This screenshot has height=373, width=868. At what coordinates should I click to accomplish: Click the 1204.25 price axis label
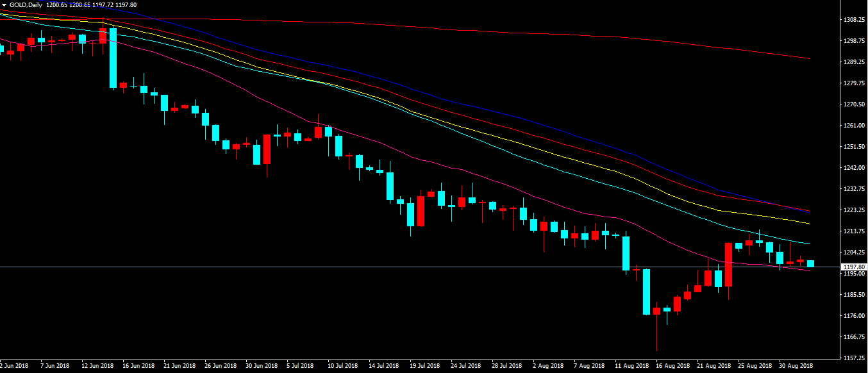click(x=855, y=253)
